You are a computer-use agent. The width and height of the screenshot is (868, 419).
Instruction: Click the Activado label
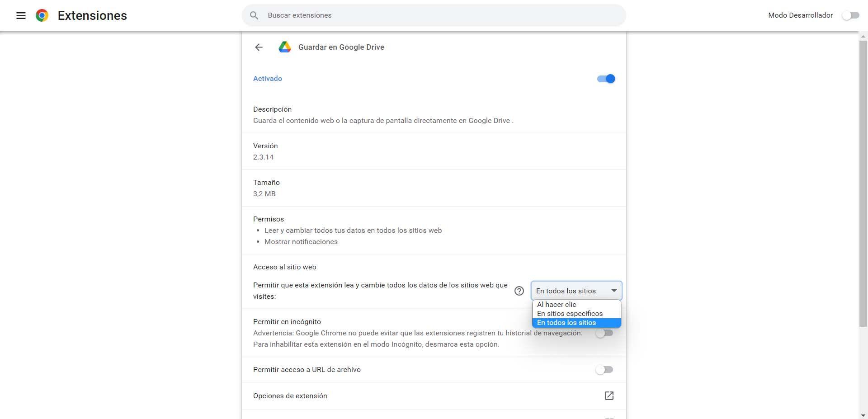pyautogui.click(x=267, y=78)
